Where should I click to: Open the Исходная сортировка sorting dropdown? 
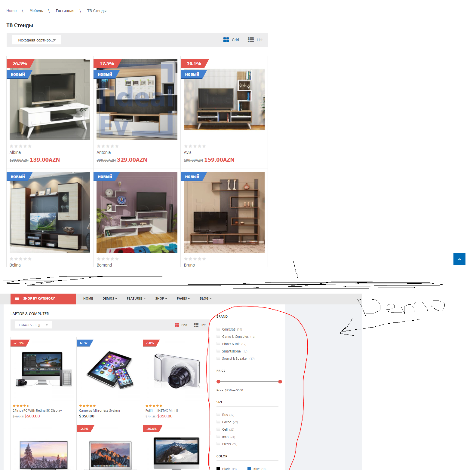[36, 40]
